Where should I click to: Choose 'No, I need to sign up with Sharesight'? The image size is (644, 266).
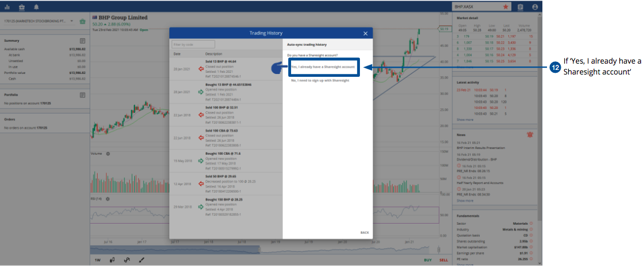tap(320, 80)
